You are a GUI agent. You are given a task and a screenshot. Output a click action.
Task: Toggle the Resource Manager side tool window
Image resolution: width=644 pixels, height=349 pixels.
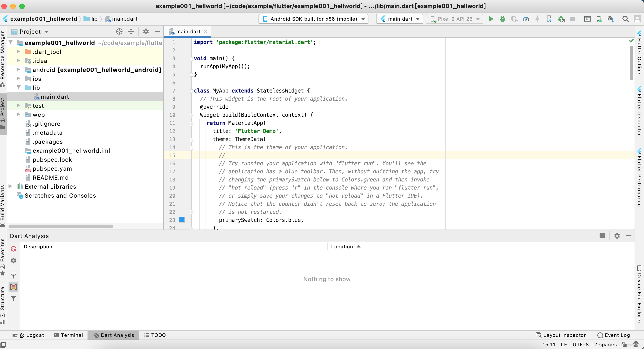(x=3, y=60)
